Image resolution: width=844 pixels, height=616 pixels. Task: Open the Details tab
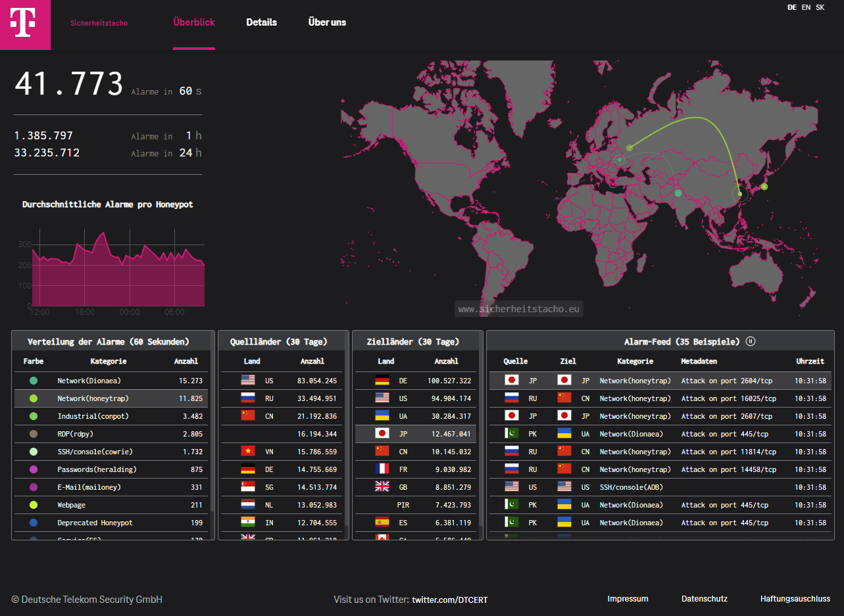click(261, 22)
